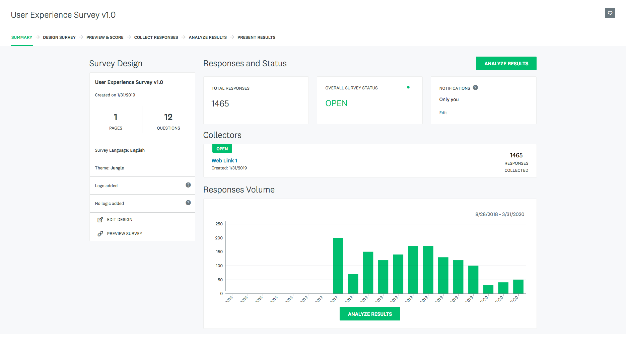Open the Web Link 1 collector
Viewport: 626px width, 364px height.
point(224,161)
